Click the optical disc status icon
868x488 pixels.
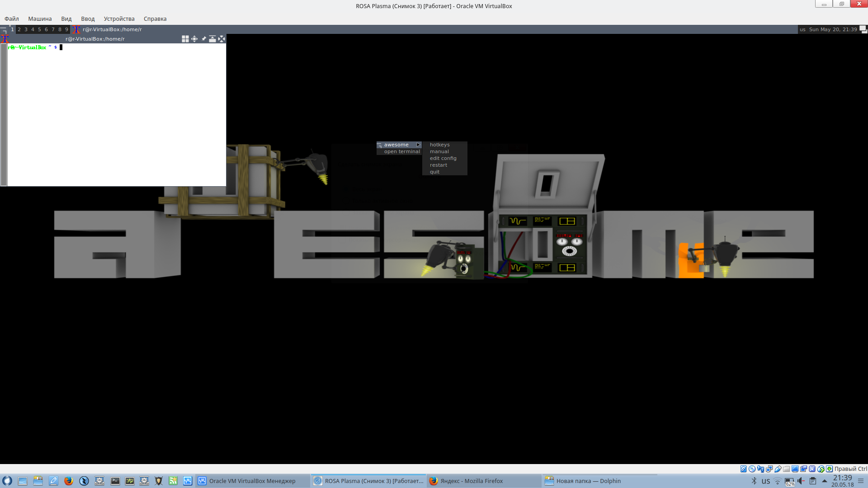click(x=752, y=469)
